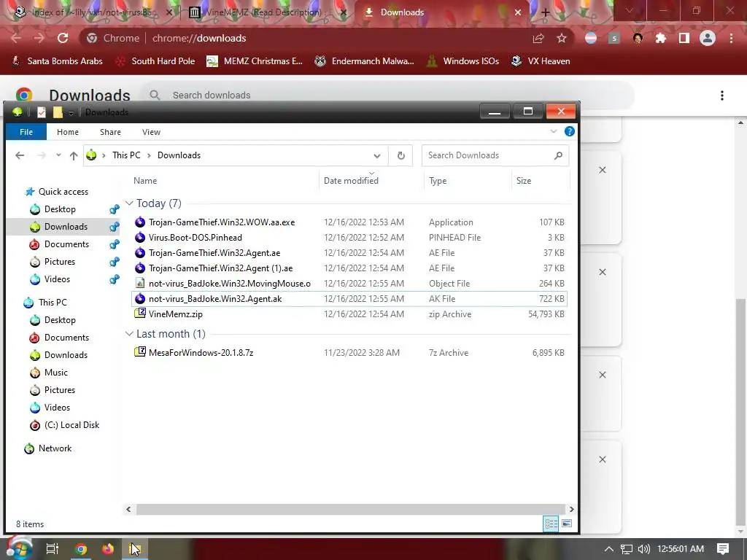Open Documents under Quick access
Viewport: 747px width, 560px height.
(66, 244)
